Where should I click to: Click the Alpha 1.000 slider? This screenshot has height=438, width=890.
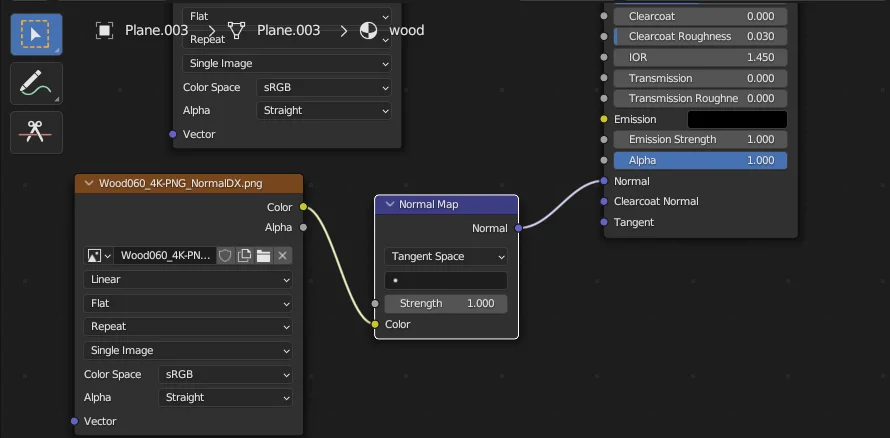(700, 161)
